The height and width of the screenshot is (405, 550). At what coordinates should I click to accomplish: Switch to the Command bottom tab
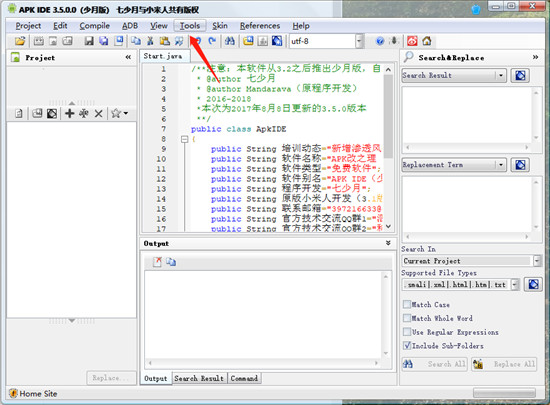244,378
